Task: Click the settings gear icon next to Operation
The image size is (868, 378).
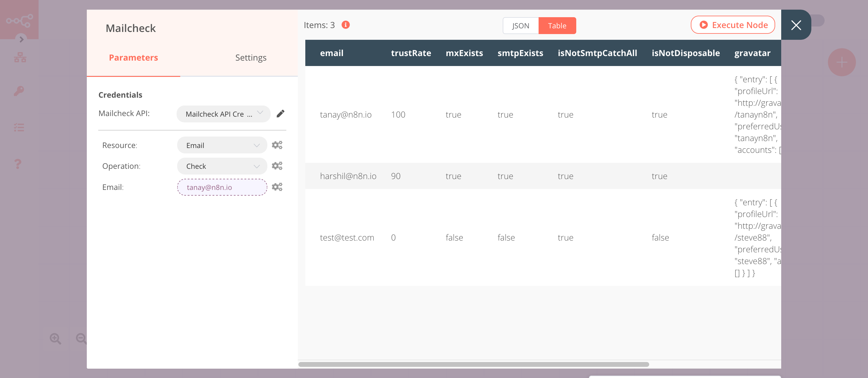Action: (x=277, y=166)
